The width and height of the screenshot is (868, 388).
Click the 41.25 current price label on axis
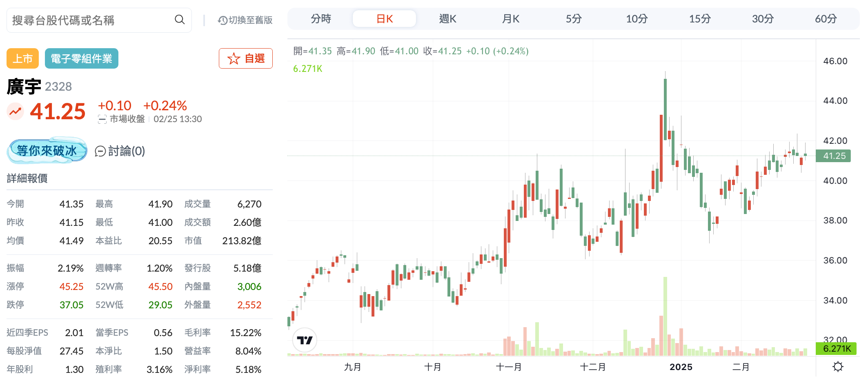pyautogui.click(x=833, y=156)
